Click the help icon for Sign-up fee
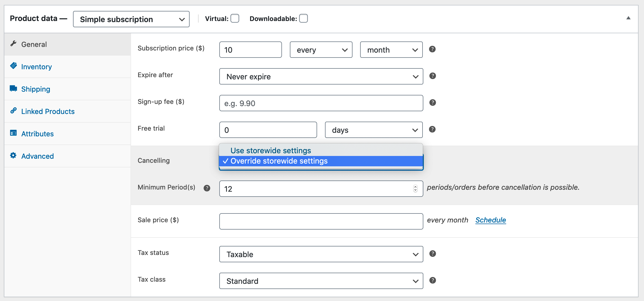This screenshot has height=301, width=644. [432, 103]
